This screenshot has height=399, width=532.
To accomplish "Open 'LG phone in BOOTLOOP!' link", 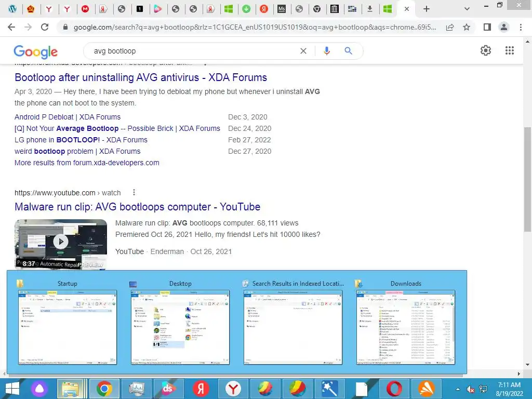I will 81,140.
